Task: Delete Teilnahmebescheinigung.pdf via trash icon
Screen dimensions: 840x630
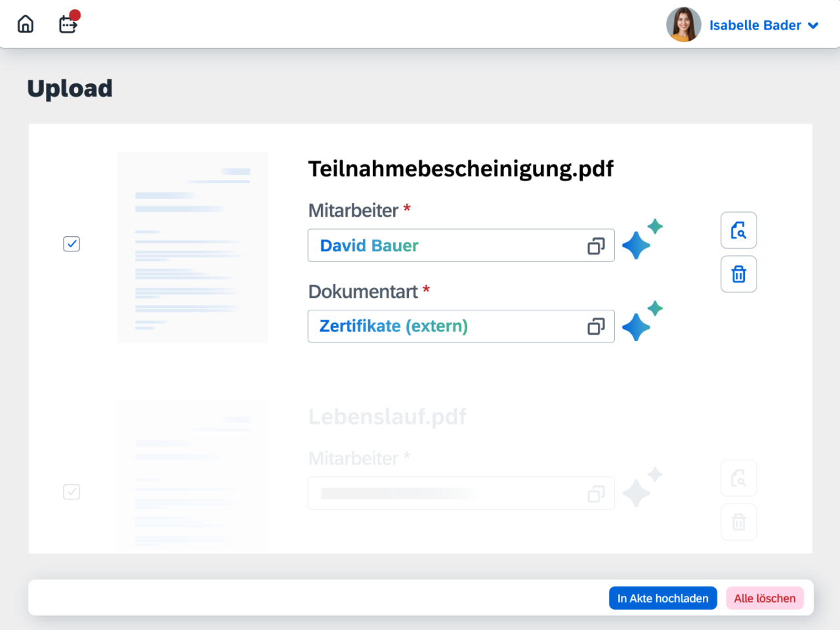Action: [738, 274]
